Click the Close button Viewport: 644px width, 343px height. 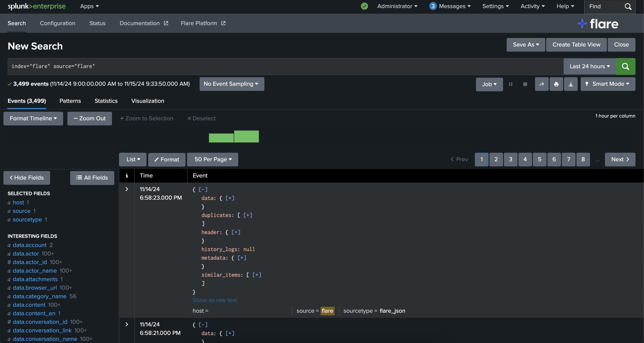point(621,45)
